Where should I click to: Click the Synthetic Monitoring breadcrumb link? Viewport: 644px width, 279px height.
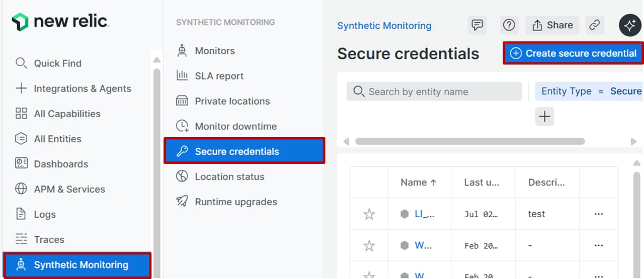(x=384, y=26)
